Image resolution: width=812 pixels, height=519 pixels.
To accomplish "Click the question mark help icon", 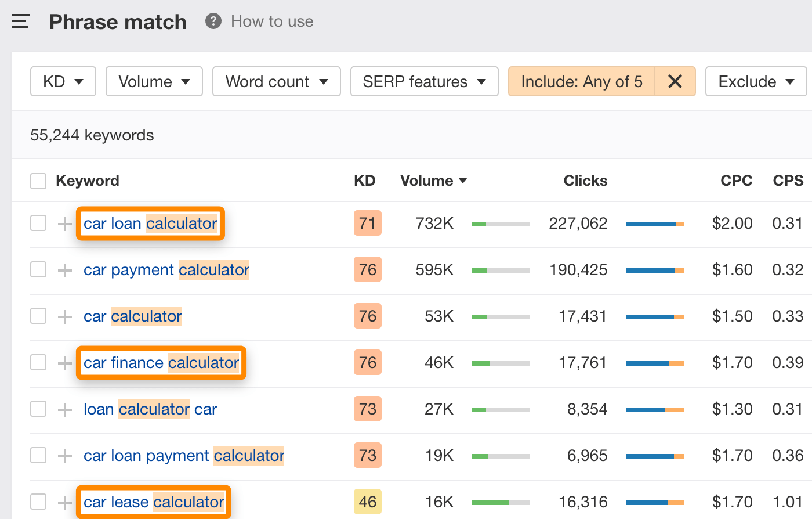I will click(213, 21).
